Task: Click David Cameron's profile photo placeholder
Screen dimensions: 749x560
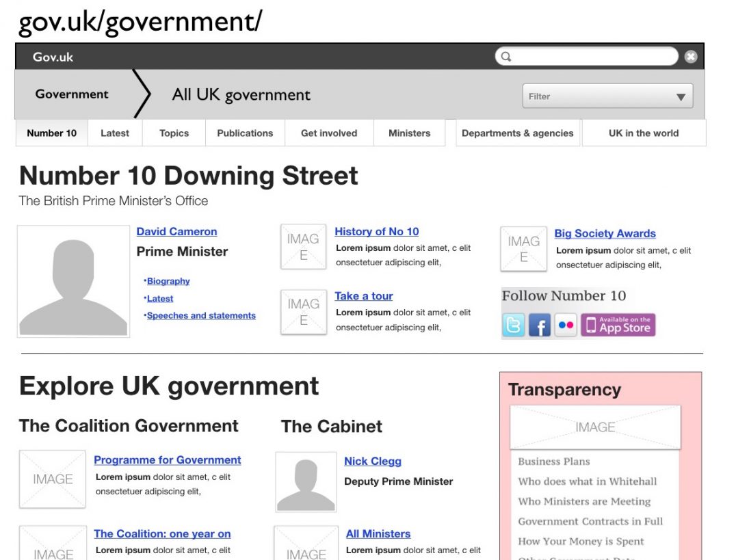Action: click(x=74, y=282)
